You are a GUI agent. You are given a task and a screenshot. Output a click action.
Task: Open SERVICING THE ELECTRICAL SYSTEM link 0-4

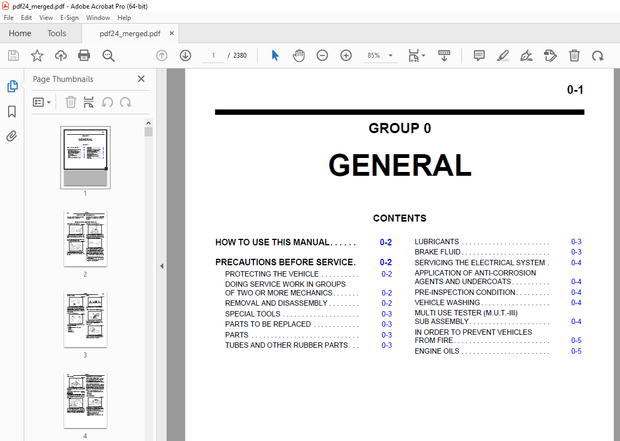[576, 263]
